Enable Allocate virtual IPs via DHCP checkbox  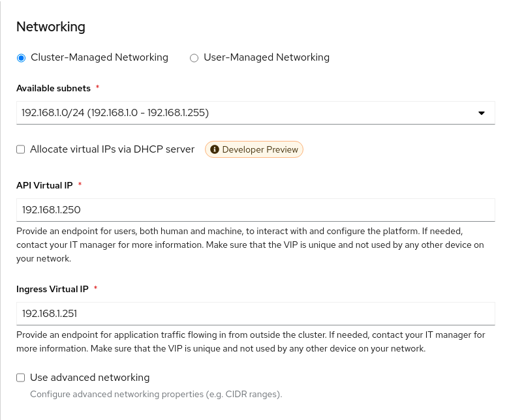(x=21, y=149)
